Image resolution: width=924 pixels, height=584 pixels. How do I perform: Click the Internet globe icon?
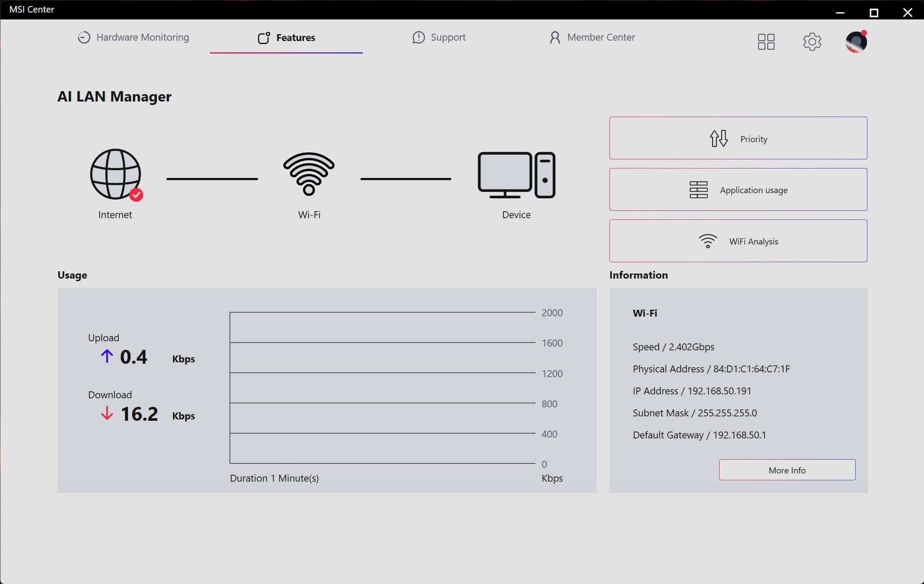click(x=115, y=175)
